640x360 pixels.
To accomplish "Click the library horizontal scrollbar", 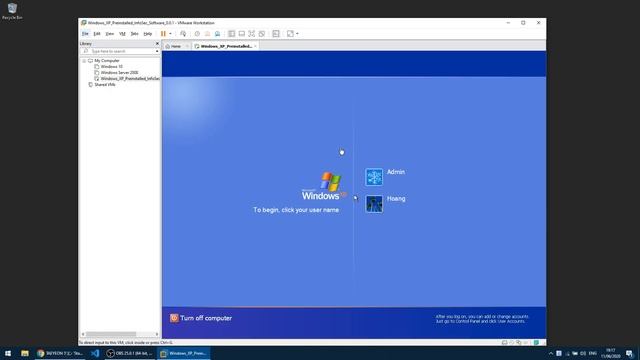I will click(x=111, y=334).
